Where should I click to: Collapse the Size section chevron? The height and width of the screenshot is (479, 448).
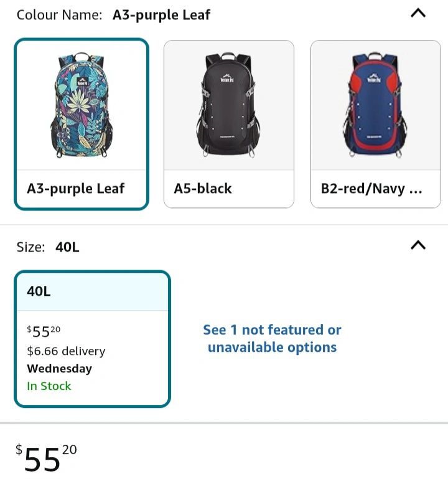[x=419, y=245]
